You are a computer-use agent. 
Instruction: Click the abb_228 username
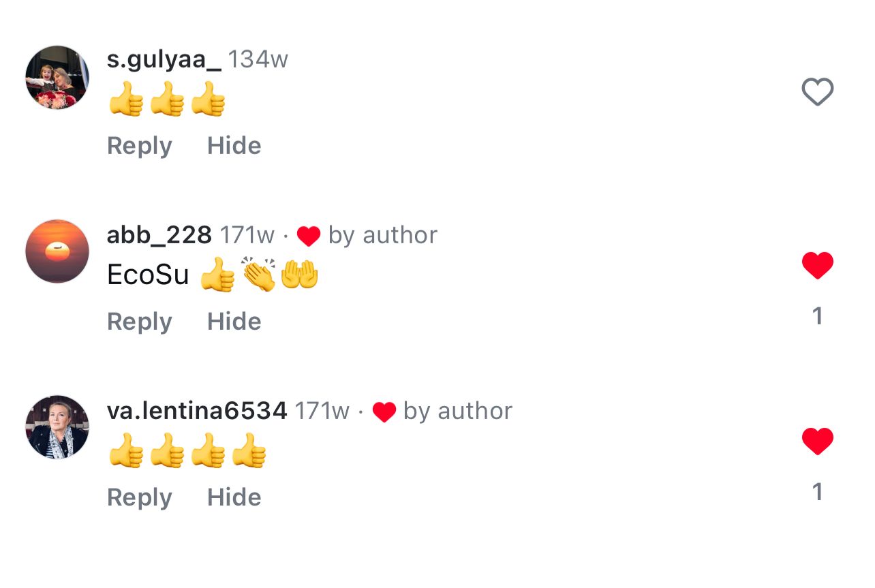[x=159, y=235]
